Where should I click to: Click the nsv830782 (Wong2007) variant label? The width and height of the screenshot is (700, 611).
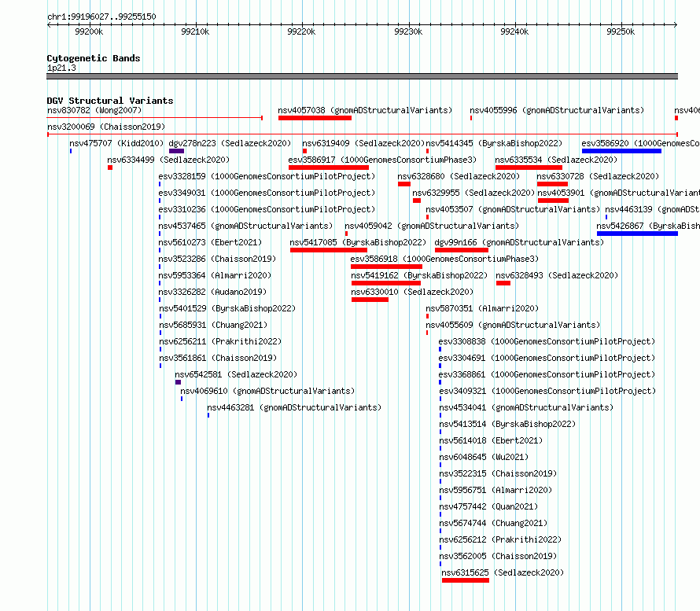(94, 110)
